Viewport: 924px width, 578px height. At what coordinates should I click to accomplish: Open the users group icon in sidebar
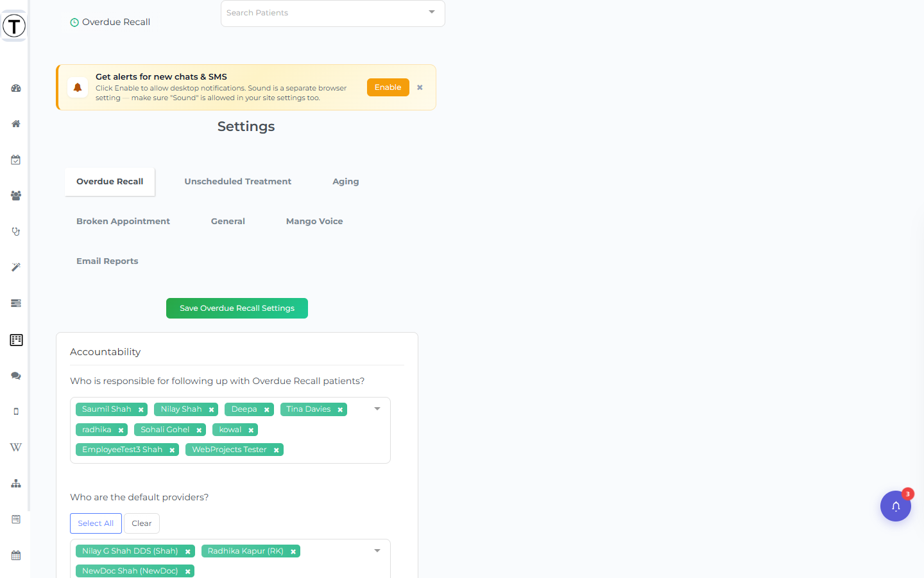[16, 196]
